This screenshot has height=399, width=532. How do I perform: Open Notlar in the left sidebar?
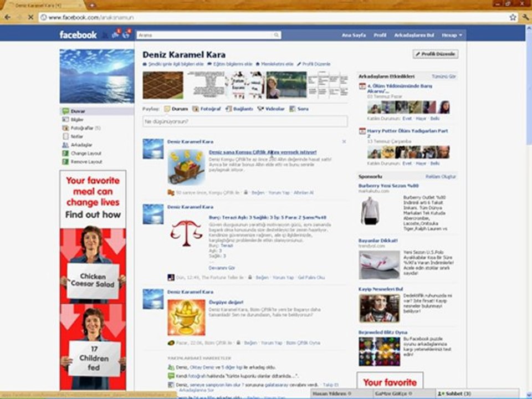pyautogui.click(x=76, y=136)
